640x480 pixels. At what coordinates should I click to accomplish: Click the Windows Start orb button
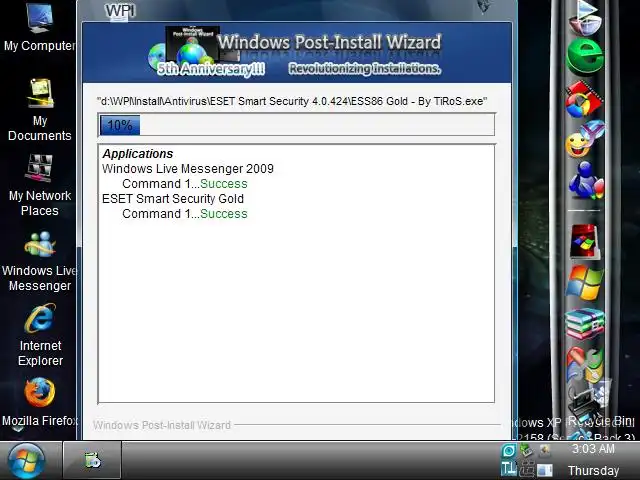pos(27,460)
